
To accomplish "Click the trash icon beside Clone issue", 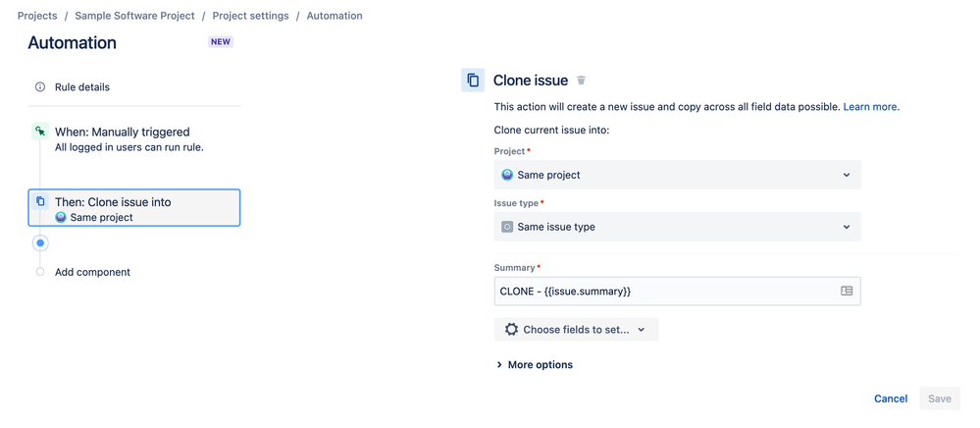I will click(x=581, y=80).
